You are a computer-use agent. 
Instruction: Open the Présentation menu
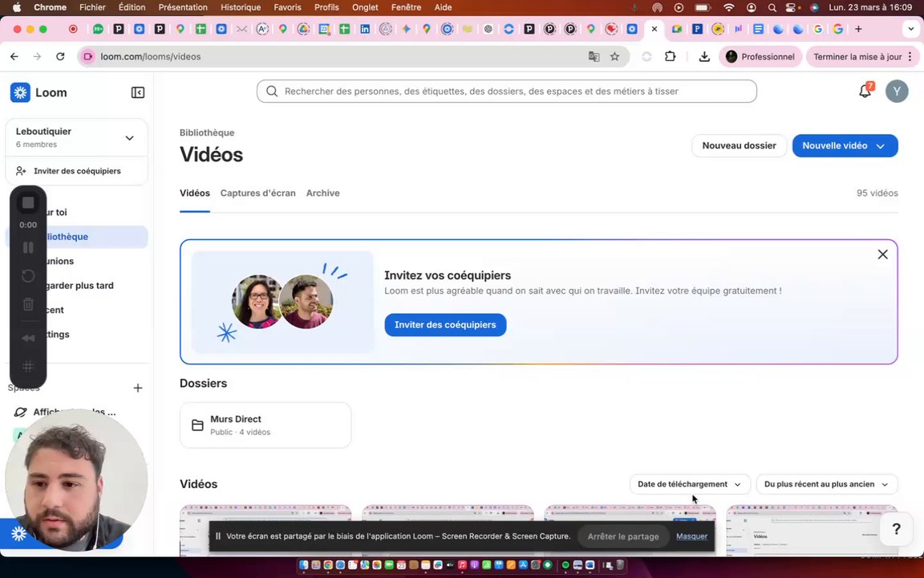click(183, 8)
